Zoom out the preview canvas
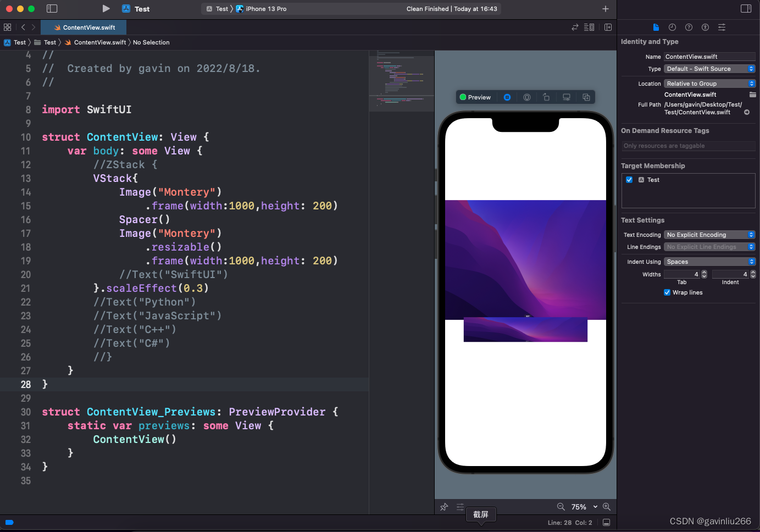The width and height of the screenshot is (760, 532). (561, 507)
